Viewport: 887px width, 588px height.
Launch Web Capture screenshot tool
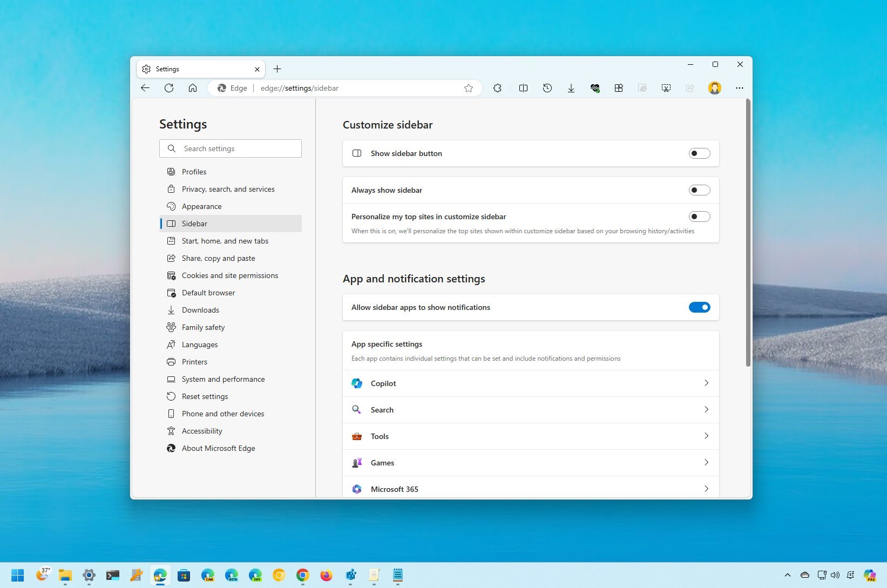666,87
